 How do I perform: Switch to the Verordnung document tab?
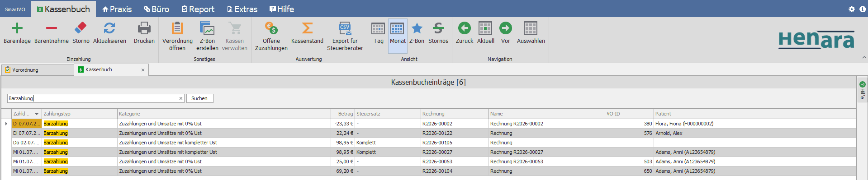38,70
